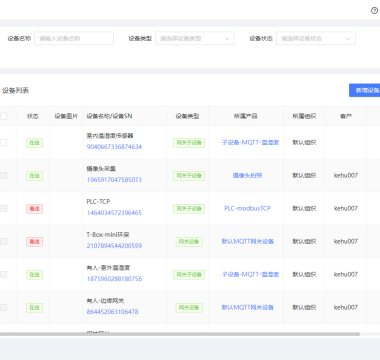Click the 状态 column header
380x360 pixels.
(33, 116)
